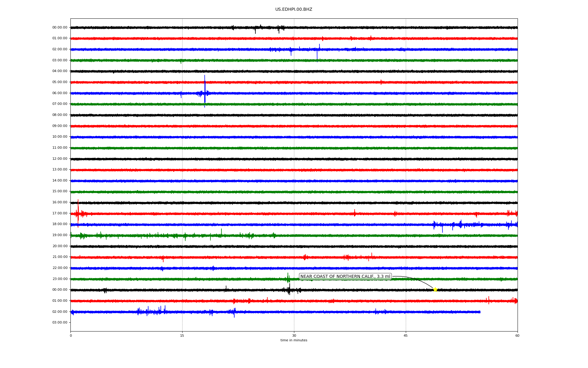This screenshot has width=588, height=368.
Task: Click the 15 tick label on x-axis
Action: [182, 335]
